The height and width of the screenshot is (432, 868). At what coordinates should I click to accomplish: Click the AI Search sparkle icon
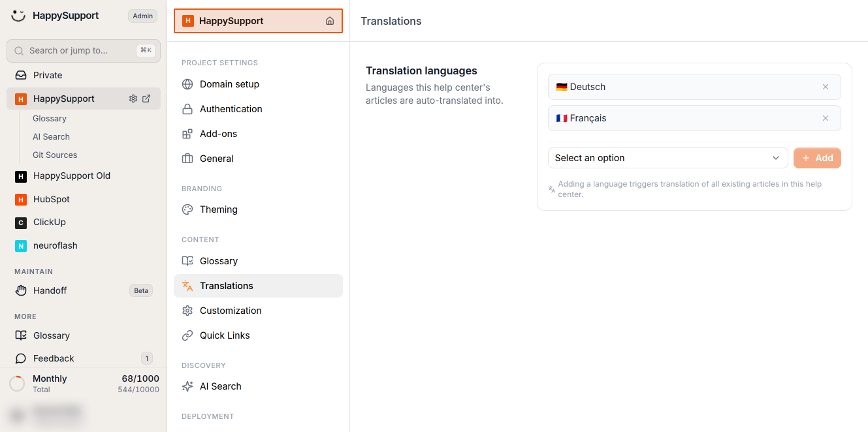[x=187, y=386]
